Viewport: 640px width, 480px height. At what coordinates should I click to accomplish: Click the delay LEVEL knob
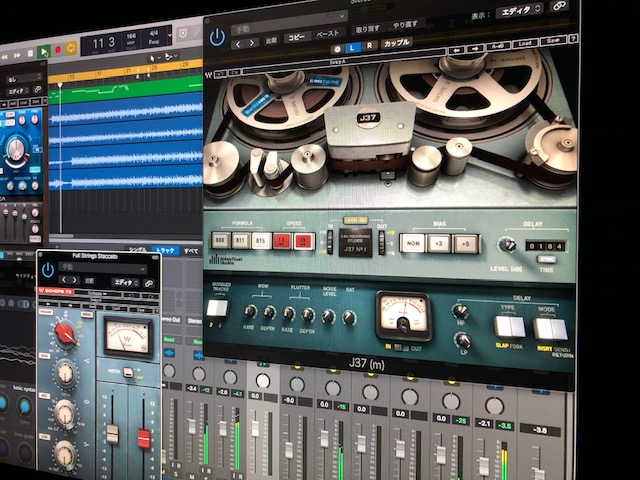click(507, 244)
